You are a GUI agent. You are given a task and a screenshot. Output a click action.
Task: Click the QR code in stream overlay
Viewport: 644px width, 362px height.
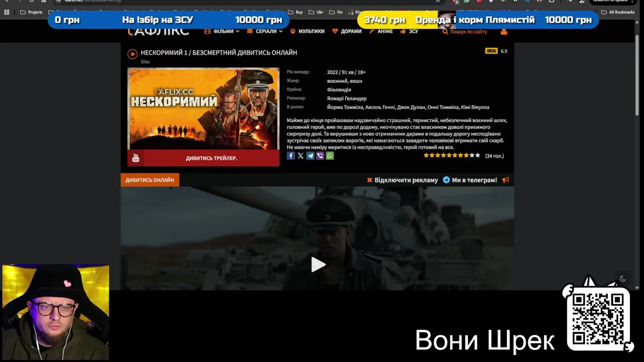coord(598,319)
